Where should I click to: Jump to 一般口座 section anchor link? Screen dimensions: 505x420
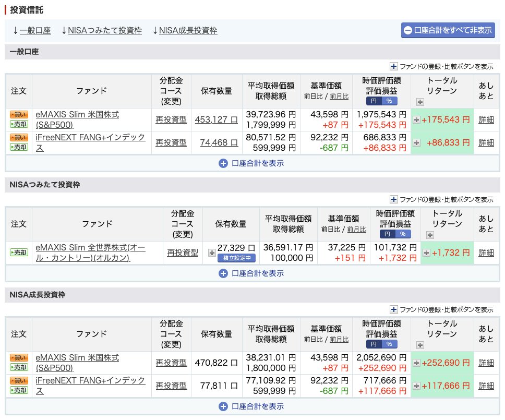tap(35, 31)
